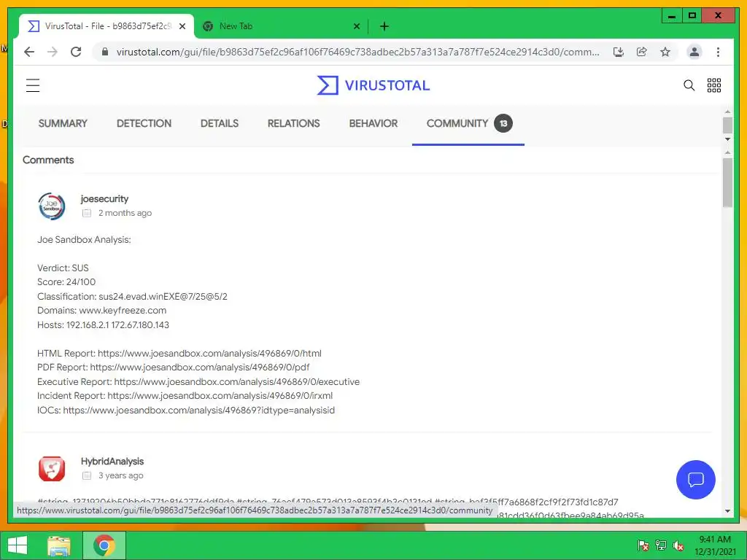Image resolution: width=747 pixels, height=560 pixels.
Task: Click the HTML Report joesandbox URL
Action: pyautogui.click(x=209, y=354)
